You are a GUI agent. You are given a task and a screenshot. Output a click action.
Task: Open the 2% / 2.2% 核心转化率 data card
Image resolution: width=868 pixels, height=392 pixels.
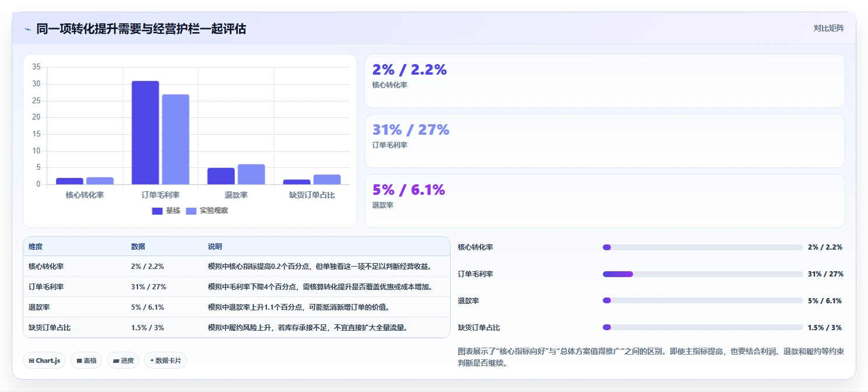point(605,80)
